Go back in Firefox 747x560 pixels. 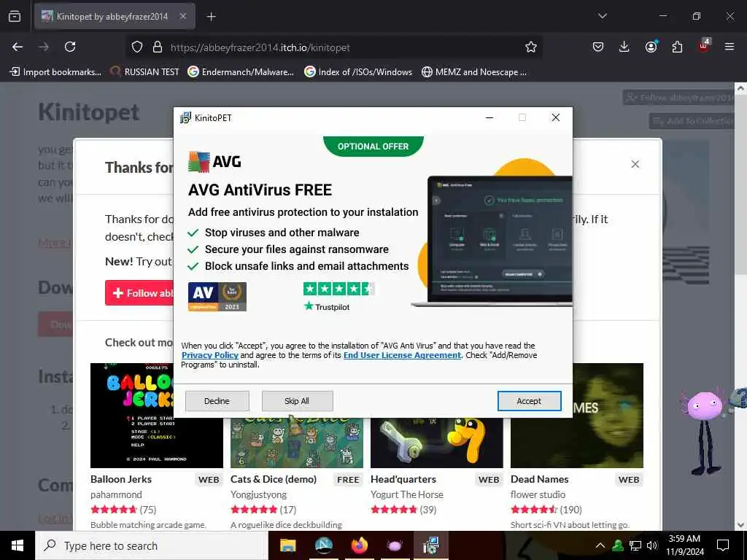18,47
